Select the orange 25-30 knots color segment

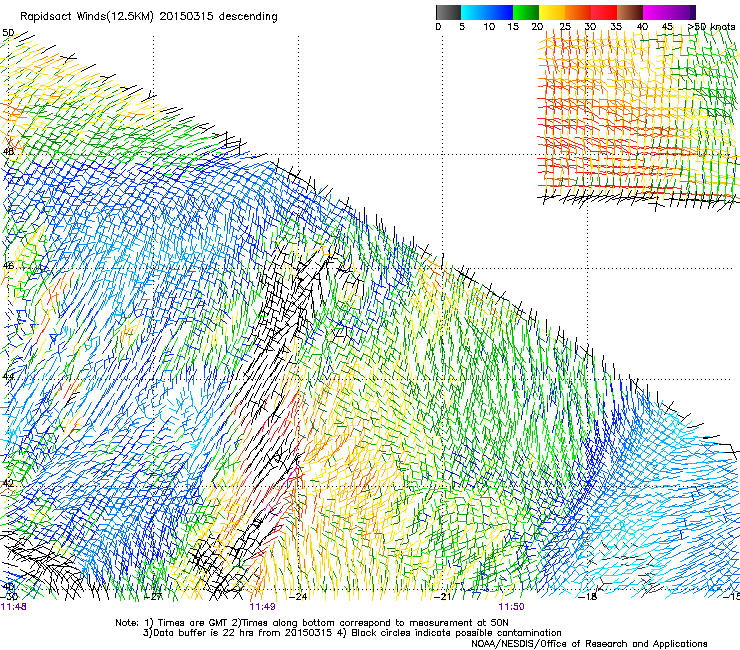pyautogui.click(x=578, y=12)
